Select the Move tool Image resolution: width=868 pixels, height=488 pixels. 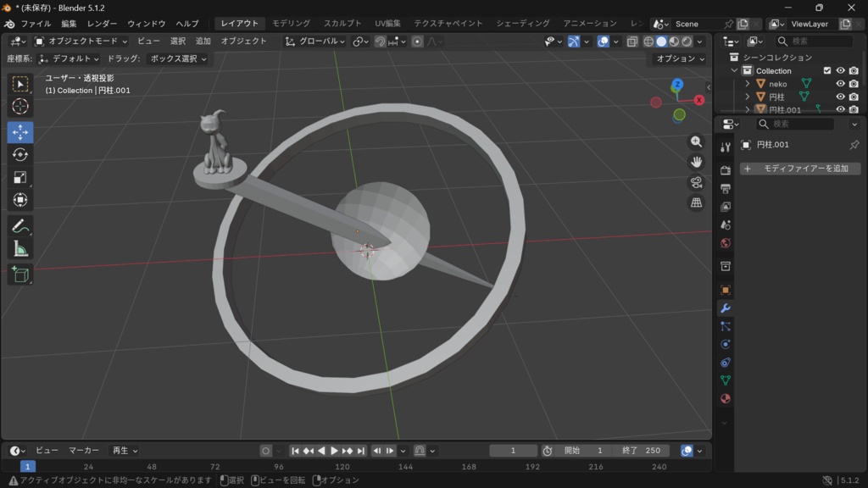20,132
